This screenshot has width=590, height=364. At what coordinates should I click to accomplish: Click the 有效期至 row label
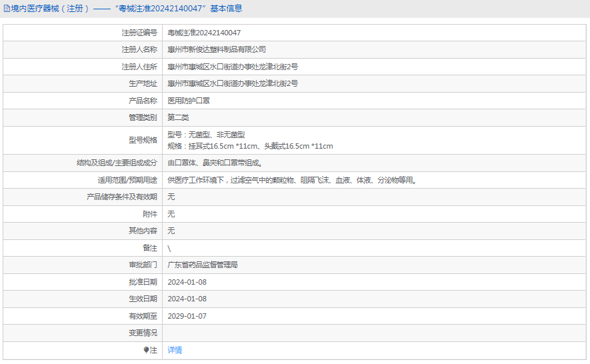pos(143,316)
